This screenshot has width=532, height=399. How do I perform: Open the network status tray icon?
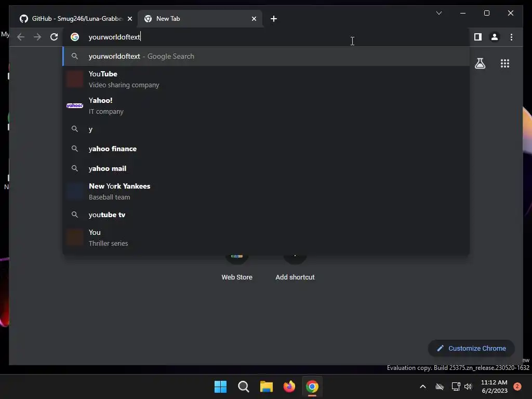(x=456, y=387)
